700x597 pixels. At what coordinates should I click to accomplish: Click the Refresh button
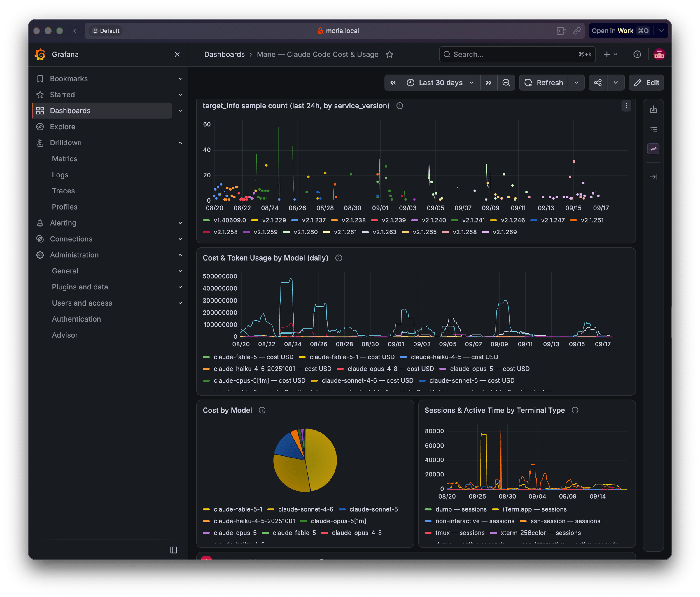pos(544,83)
